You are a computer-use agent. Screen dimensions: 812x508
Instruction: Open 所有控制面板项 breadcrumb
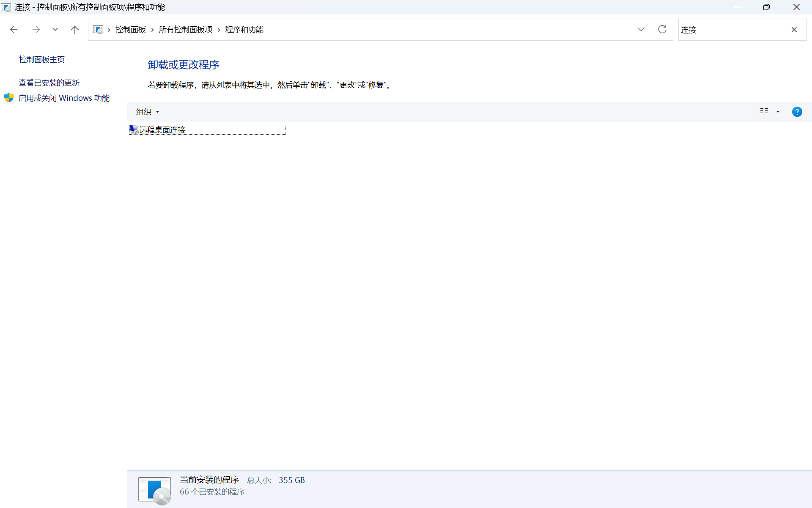(185, 30)
